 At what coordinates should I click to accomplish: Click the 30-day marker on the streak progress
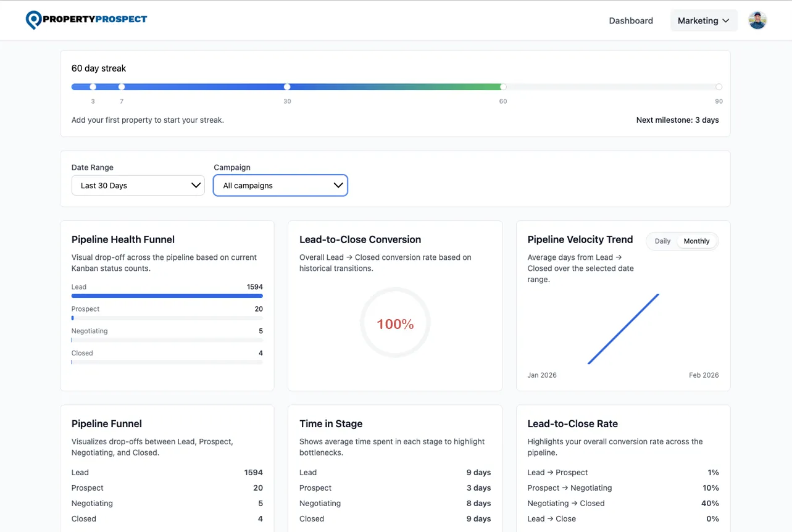coord(287,87)
